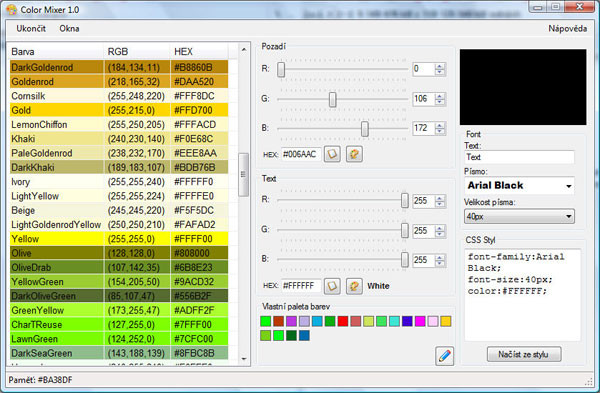The width and height of the screenshot is (600, 393).
Task: Select the magenta swatch in custom palette
Action: 420,321
